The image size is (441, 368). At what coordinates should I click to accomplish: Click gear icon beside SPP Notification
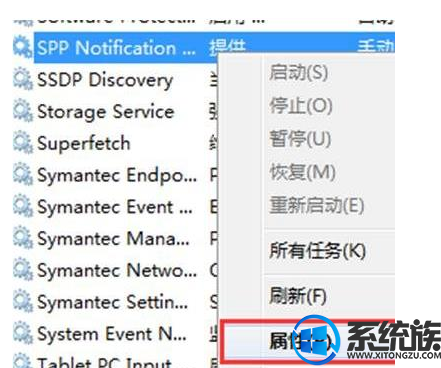click(x=23, y=47)
